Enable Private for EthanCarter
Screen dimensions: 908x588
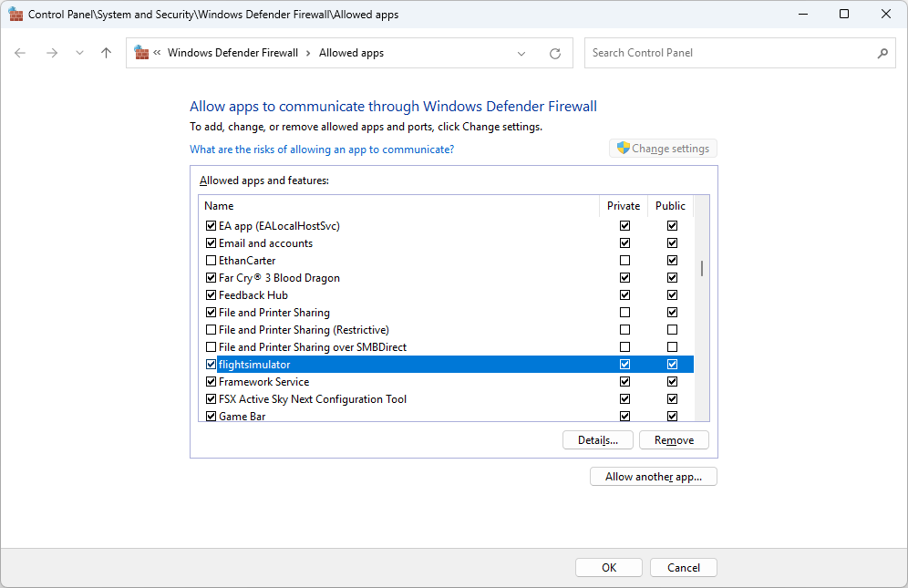[x=624, y=261]
